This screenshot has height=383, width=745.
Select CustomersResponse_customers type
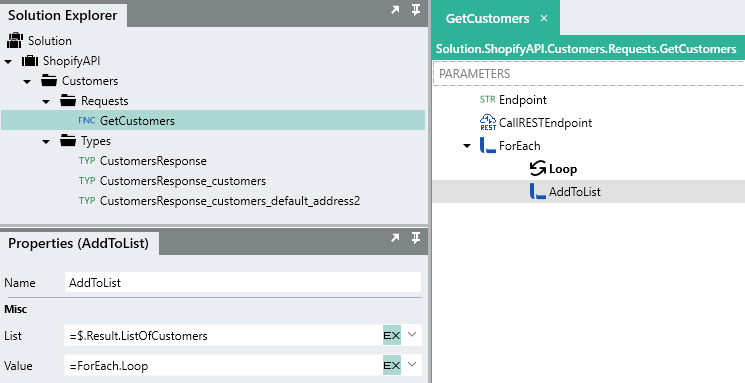pos(183,181)
